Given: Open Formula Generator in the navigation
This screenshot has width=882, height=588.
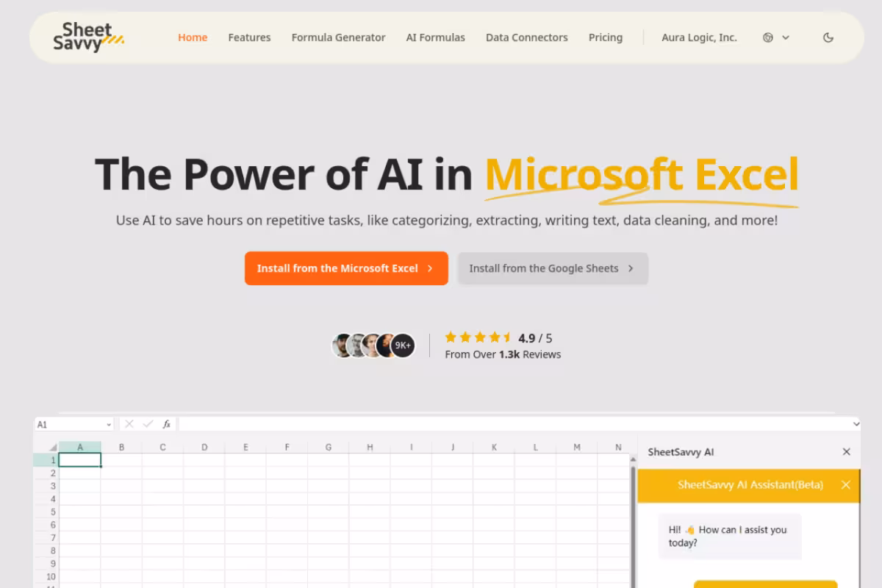Looking at the screenshot, I should pos(338,37).
